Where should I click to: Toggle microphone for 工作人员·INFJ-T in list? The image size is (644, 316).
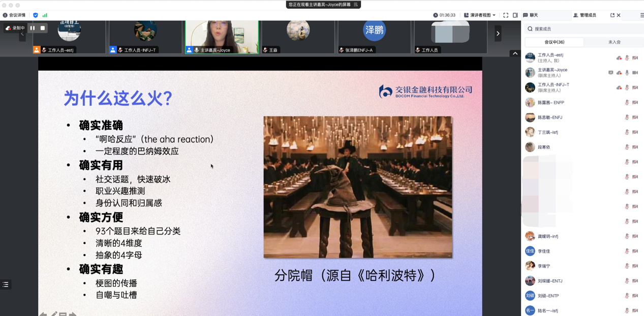point(627,88)
